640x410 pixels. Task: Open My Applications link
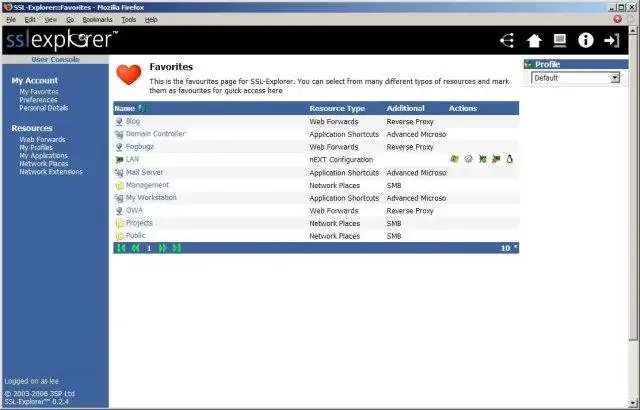pos(44,155)
